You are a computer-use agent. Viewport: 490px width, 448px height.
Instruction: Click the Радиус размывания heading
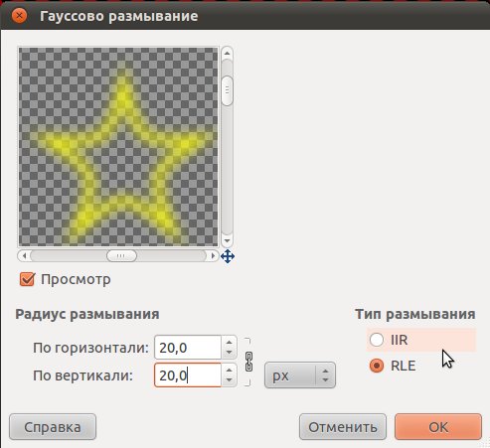pyautogui.click(x=87, y=314)
